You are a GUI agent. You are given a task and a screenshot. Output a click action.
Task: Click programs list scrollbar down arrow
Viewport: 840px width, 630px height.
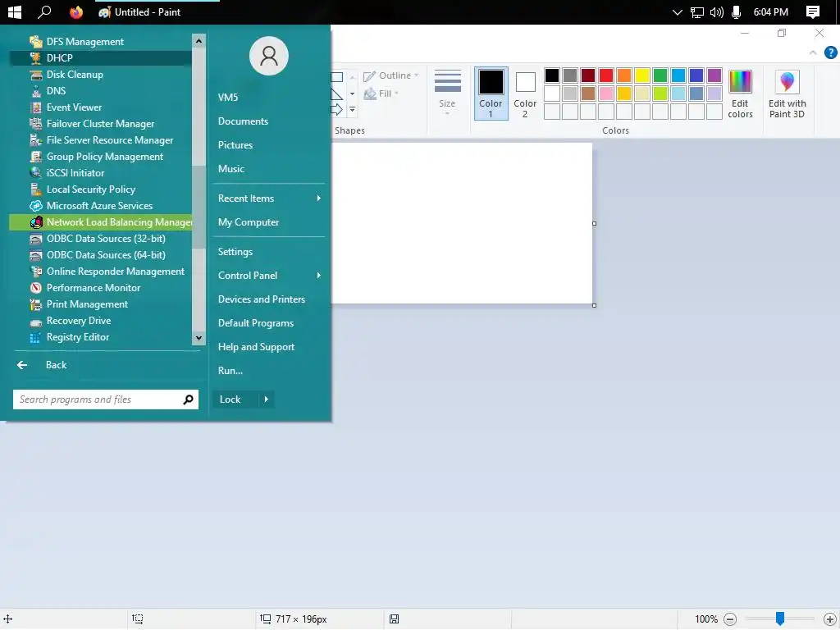[199, 338]
